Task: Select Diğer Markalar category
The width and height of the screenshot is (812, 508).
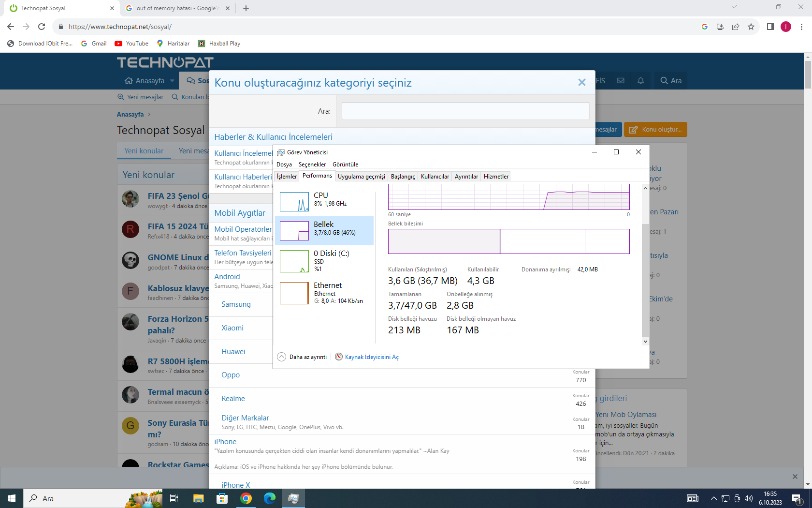Action: 245,418
